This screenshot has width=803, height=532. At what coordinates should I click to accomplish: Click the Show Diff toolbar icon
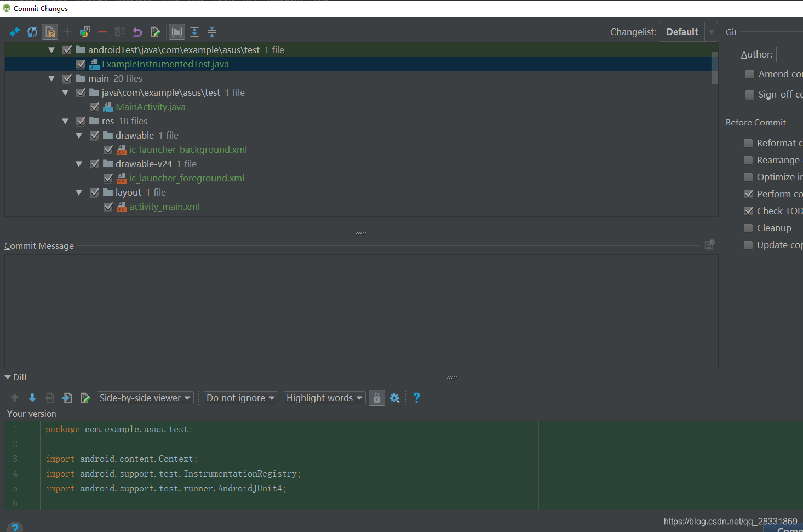click(x=15, y=32)
